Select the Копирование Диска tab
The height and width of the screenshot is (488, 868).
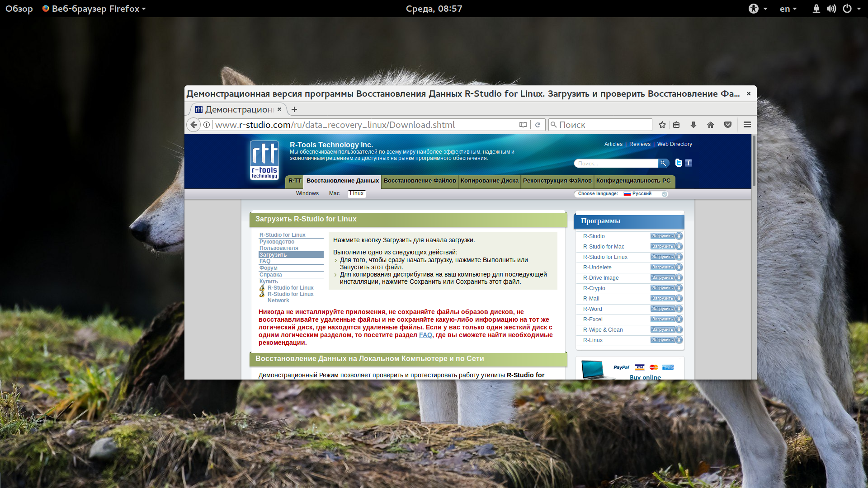[489, 181]
